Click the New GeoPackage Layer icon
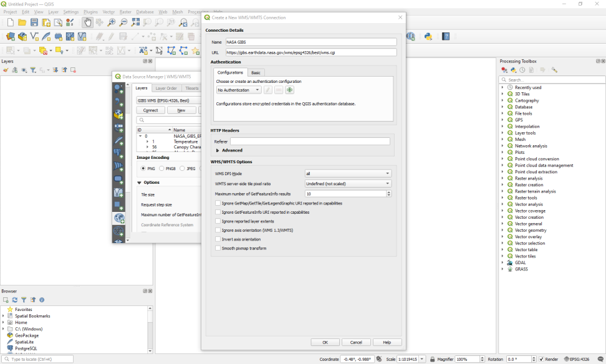The image size is (606, 364). pyautogui.click(x=22, y=37)
